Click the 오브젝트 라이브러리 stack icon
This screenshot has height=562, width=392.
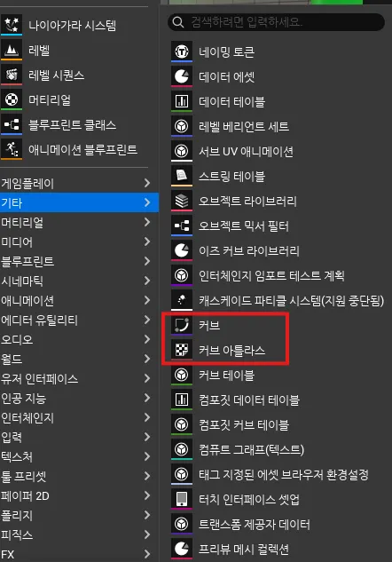[182, 201]
